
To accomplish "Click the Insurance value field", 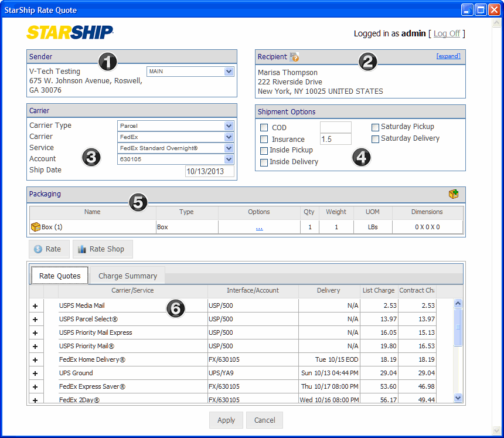I will [336, 139].
